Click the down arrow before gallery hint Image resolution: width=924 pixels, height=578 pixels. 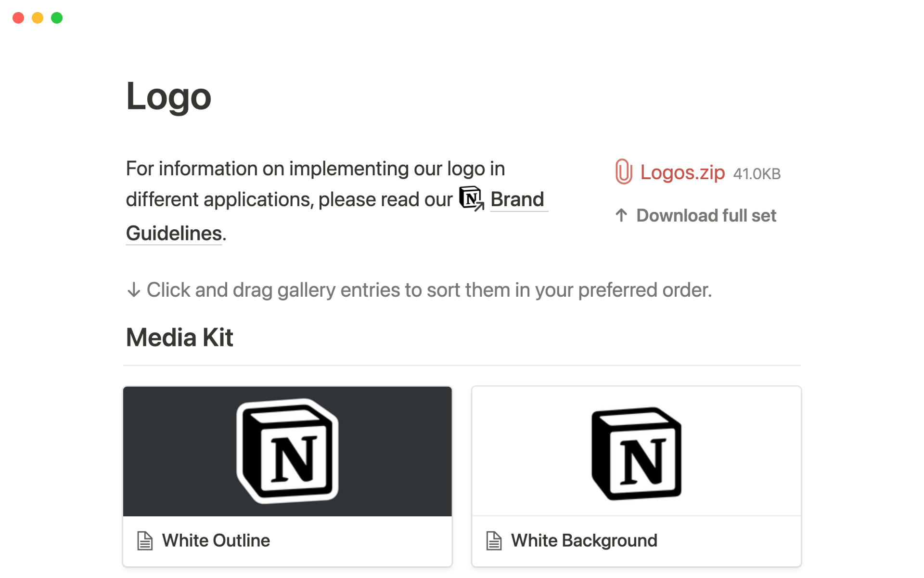[x=133, y=290]
